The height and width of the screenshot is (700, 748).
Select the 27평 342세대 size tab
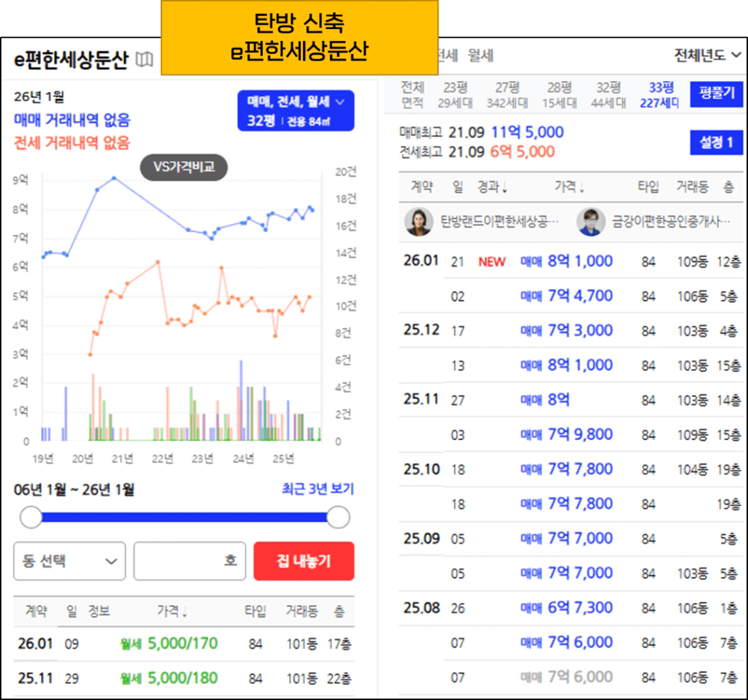506,96
